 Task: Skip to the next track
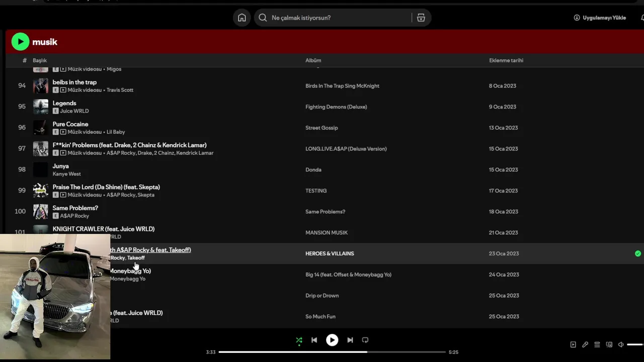[x=350, y=340]
